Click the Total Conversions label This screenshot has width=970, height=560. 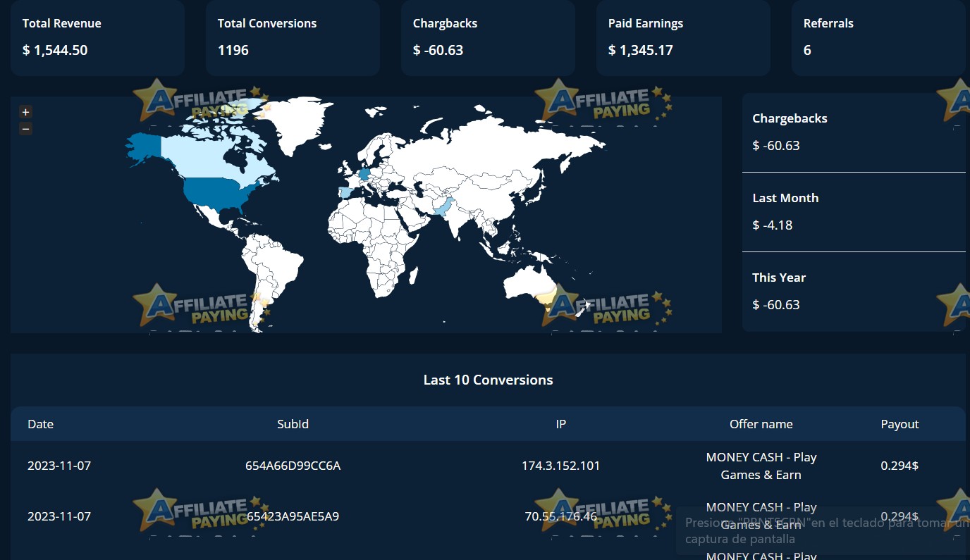click(x=267, y=23)
